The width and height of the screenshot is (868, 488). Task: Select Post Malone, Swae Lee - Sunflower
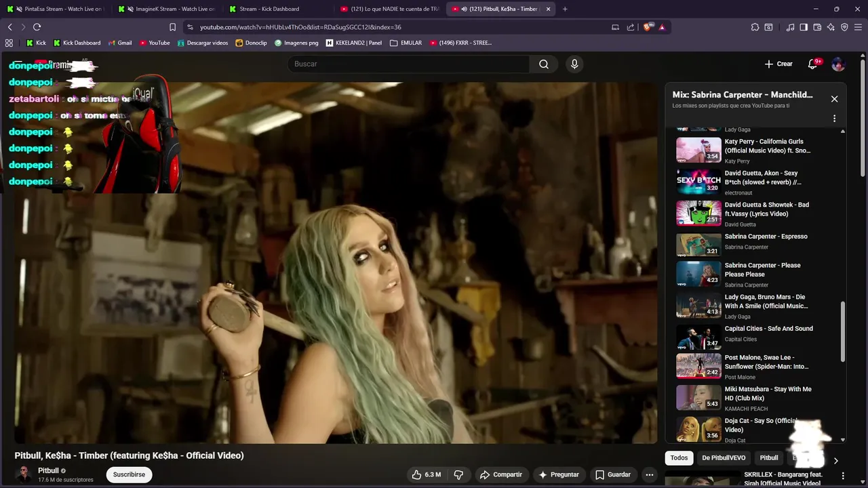pos(753,366)
